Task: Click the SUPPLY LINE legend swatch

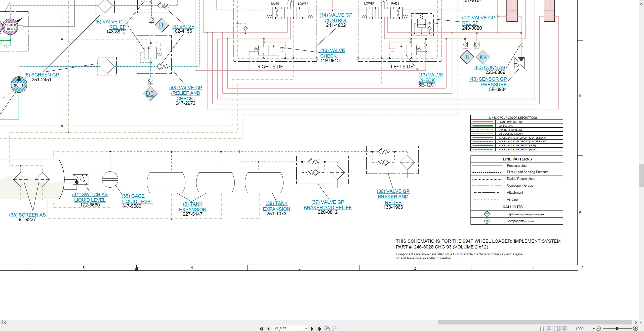Action: (x=483, y=126)
